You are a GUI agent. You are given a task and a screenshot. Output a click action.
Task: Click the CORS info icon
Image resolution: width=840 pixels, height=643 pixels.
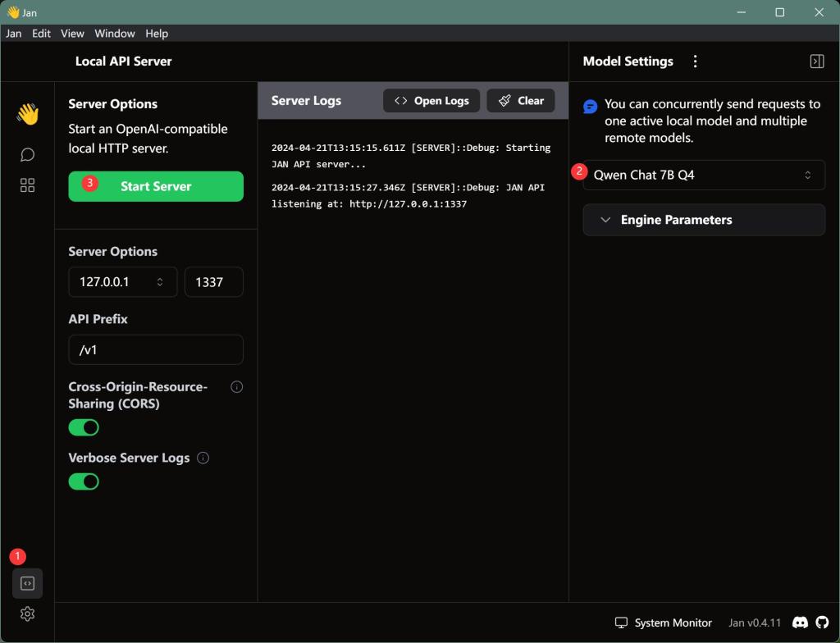(x=237, y=387)
